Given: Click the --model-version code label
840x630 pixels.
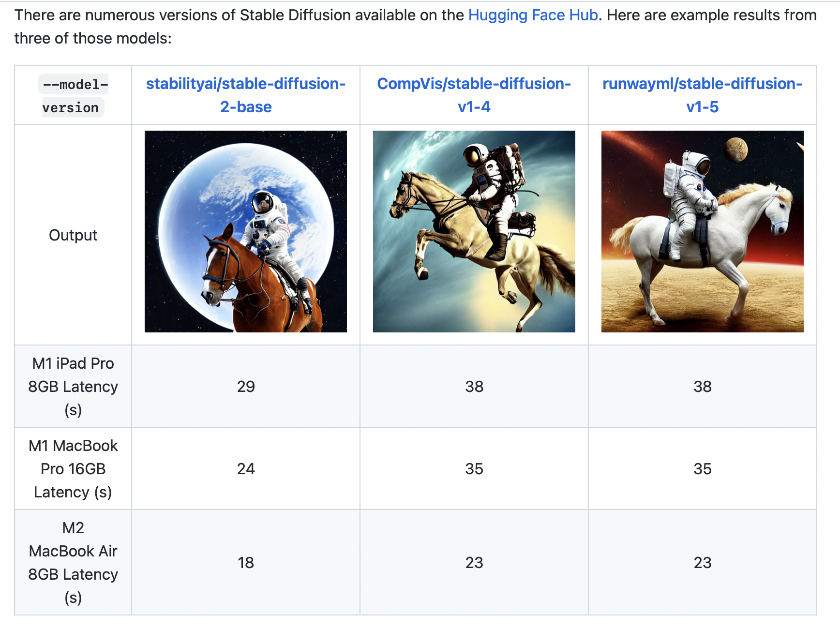Looking at the screenshot, I should pos(73,96).
